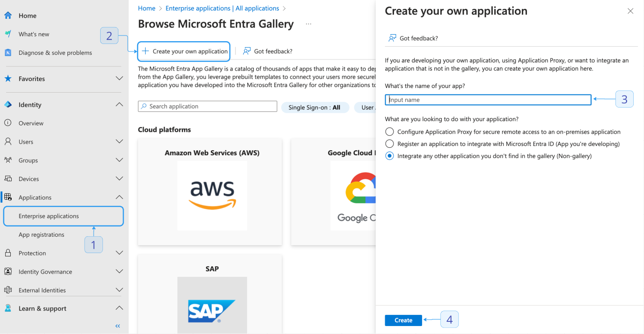Click the Favorites star icon

pyautogui.click(x=8, y=79)
